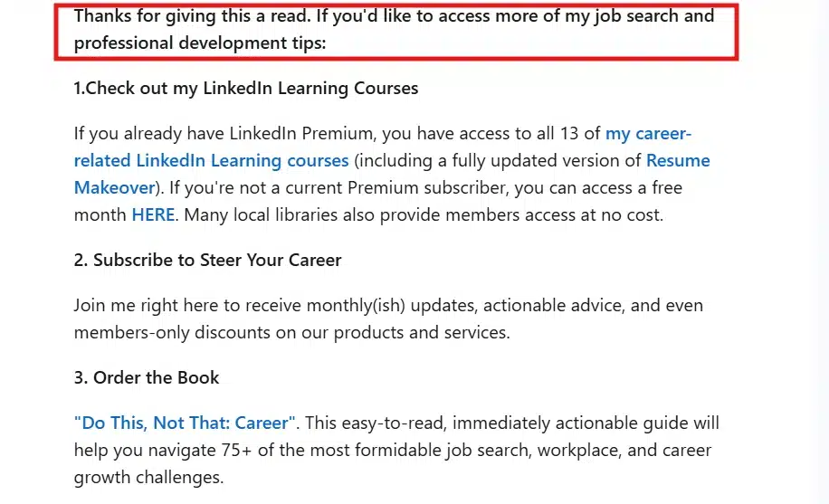Click the 'my career-' link text

tap(648, 134)
